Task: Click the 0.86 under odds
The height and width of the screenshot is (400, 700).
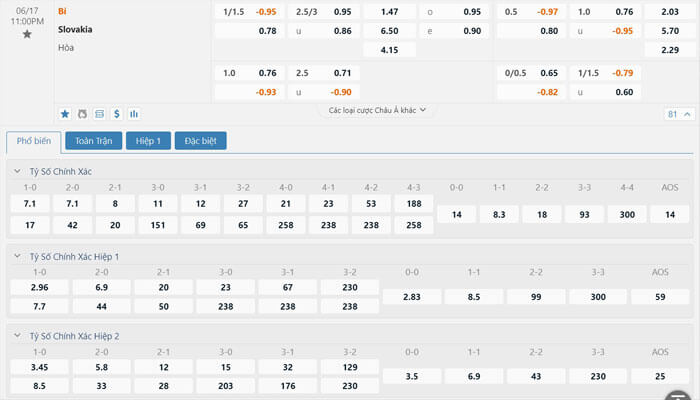Action: pyautogui.click(x=324, y=31)
